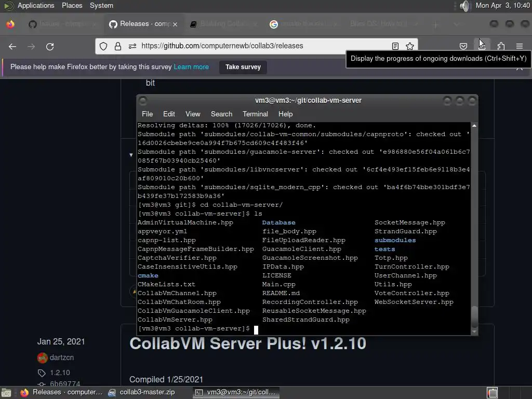Click the terminal scrollbar thumb
532x399 pixels.
pyautogui.click(x=474, y=316)
